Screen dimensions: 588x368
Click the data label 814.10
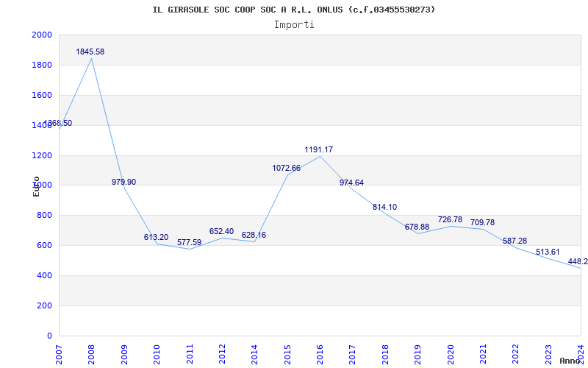(x=384, y=208)
